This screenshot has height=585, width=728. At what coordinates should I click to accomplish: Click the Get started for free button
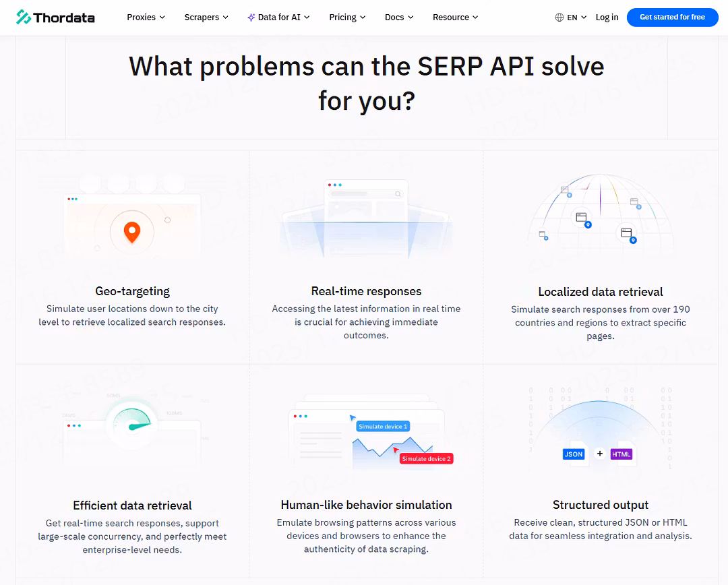(x=672, y=18)
